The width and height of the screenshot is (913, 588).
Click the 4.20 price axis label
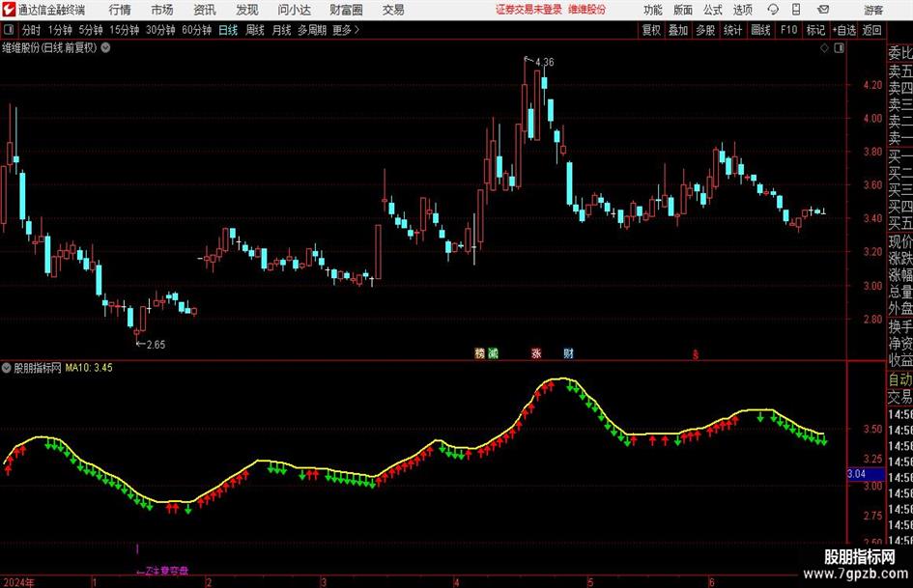tap(872, 85)
